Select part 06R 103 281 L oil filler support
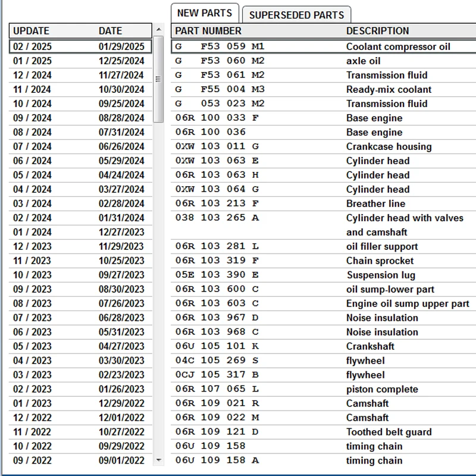The image size is (476, 476). (324, 246)
